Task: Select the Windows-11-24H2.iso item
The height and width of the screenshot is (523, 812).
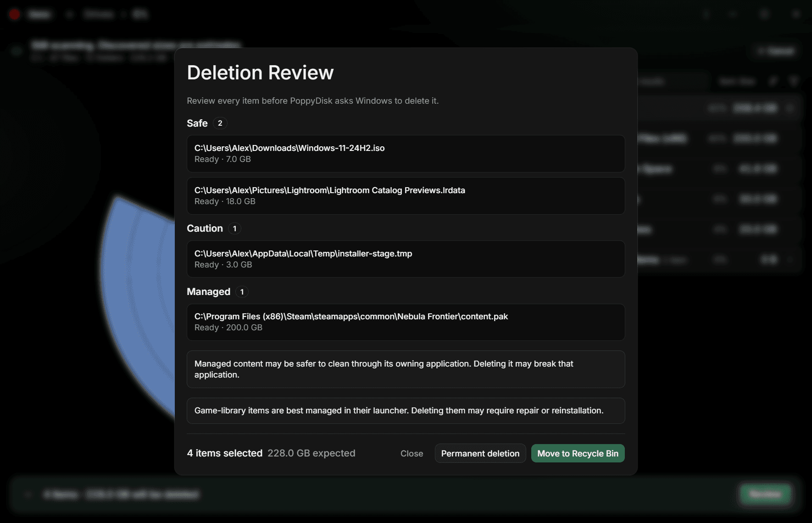Action: tap(406, 154)
